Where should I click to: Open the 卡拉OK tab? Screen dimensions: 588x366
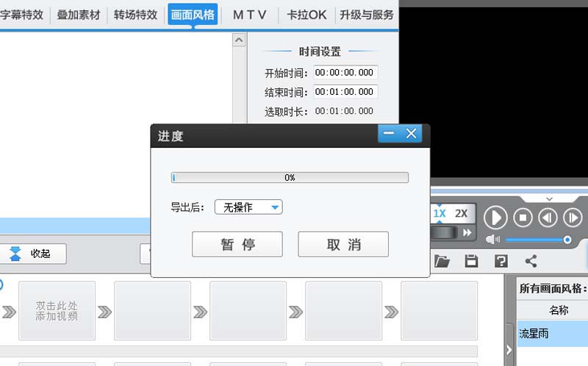coord(306,15)
